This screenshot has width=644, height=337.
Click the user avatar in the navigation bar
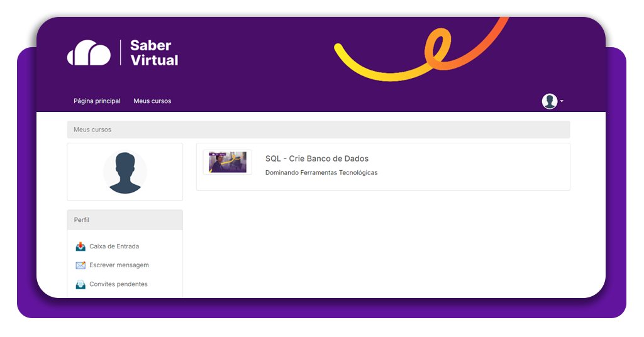click(x=550, y=101)
